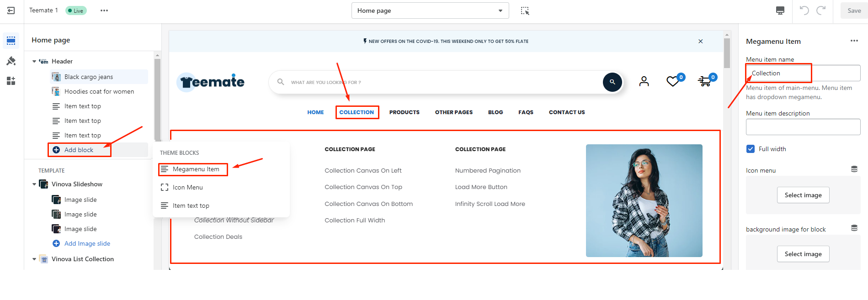The width and height of the screenshot is (868, 300).
Task: Switch to desktop preview monitor icon
Action: pyautogui.click(x=780, y=11)
